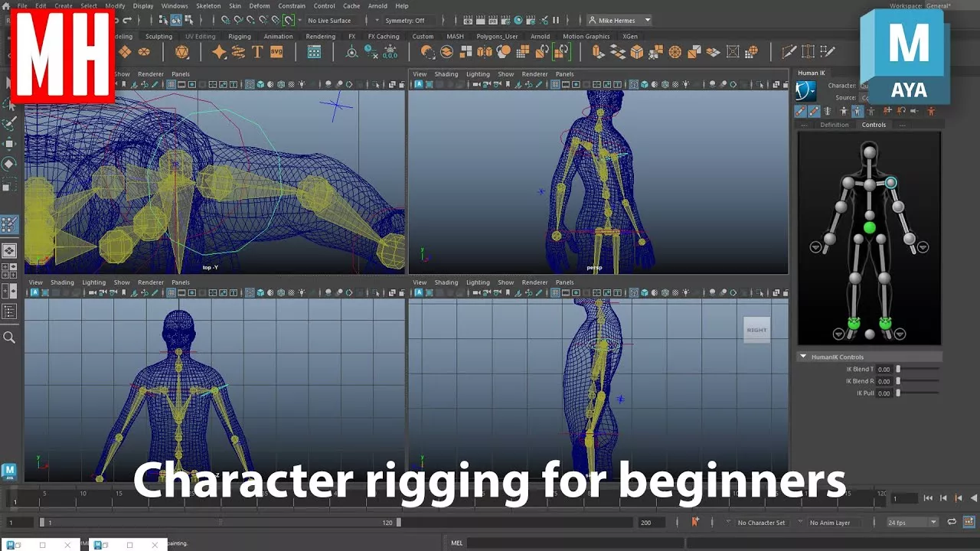The height and width of the screenshot is (551, 980).
Task: Click the SVG tool shelf icon
Action: [276, 52]
